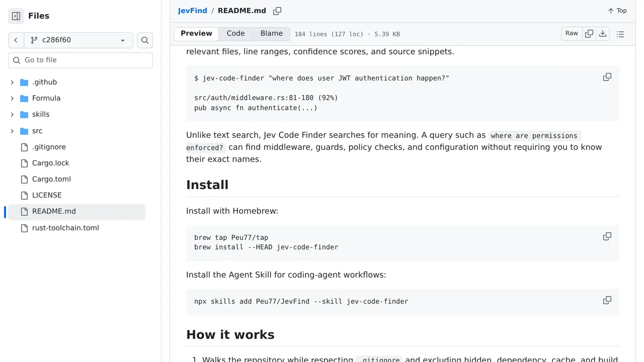Click the rust-toolchain.toml file icon
Viewport: 644px width, 362px height.
(24, 228)
